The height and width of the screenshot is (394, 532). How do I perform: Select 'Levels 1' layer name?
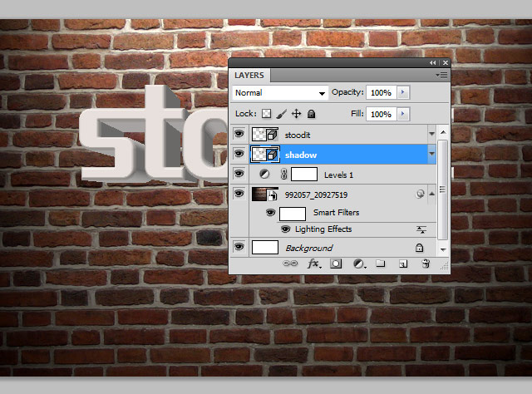coord(338,175)
